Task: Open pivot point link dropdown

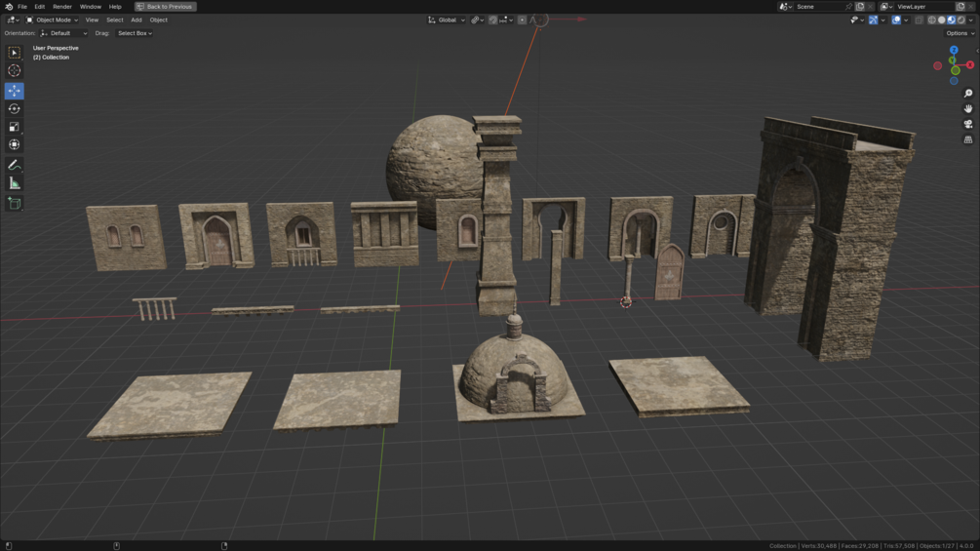Action: tap(477, 20)
